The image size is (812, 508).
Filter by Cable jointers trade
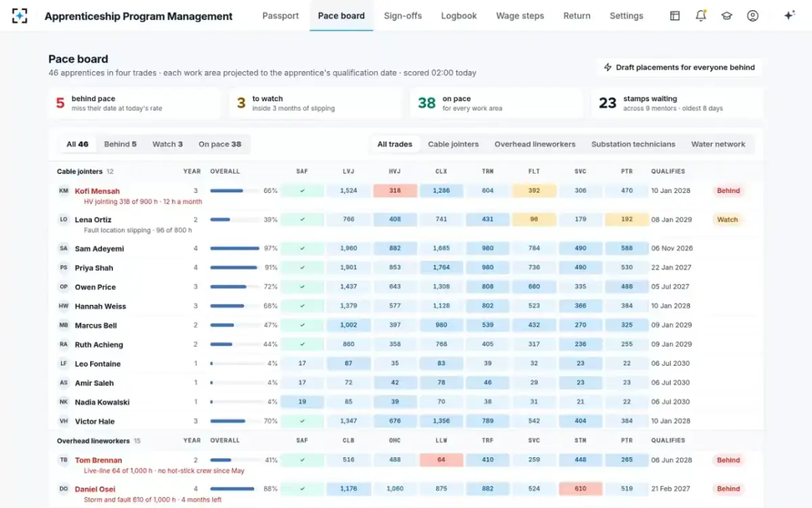(453, 144)
